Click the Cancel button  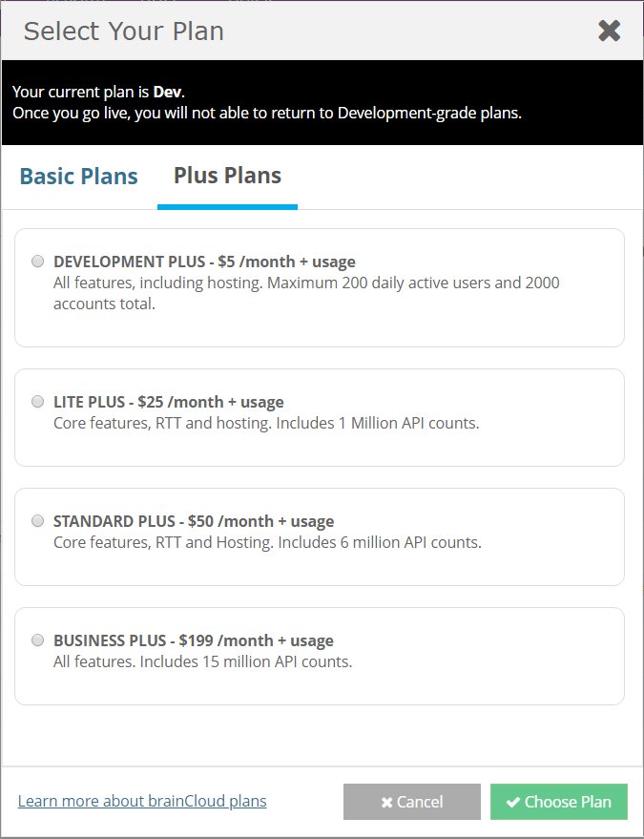[412, 801]
